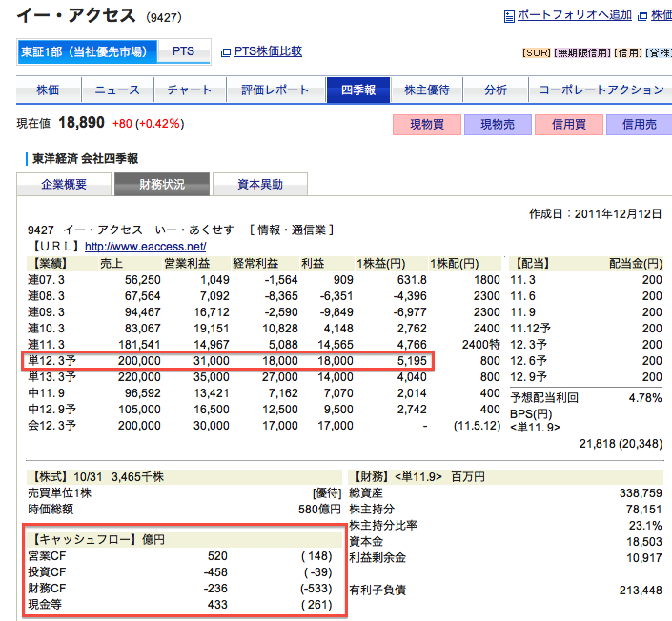This screenshot has width=672, height=621.
Task: Open the チャート tab
Action: point(190,90)
